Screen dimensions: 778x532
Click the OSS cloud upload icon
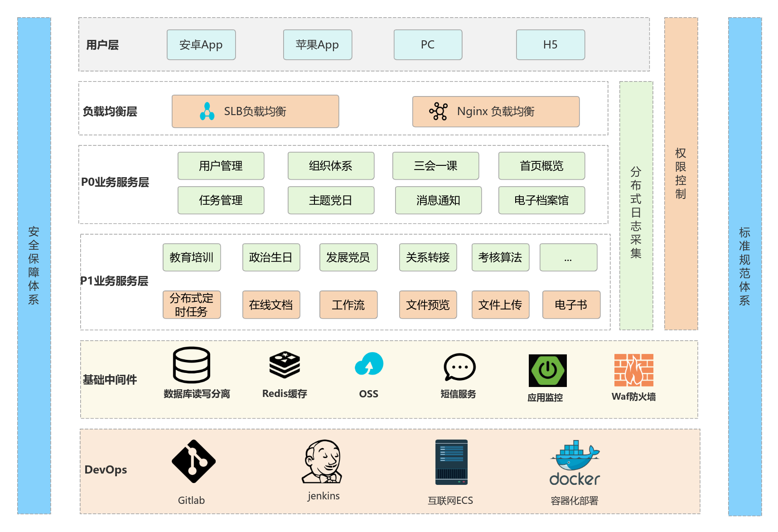point(369,364)
